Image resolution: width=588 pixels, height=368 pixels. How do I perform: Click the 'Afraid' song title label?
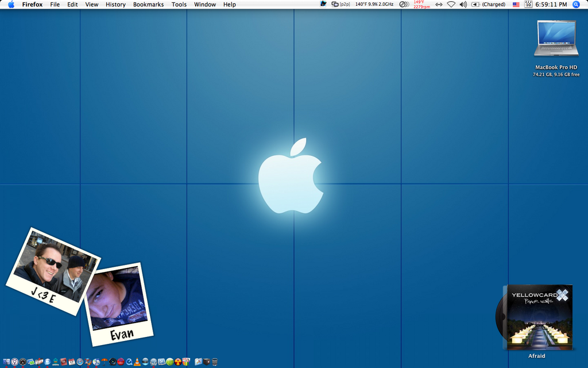click(x=537, y=356)
